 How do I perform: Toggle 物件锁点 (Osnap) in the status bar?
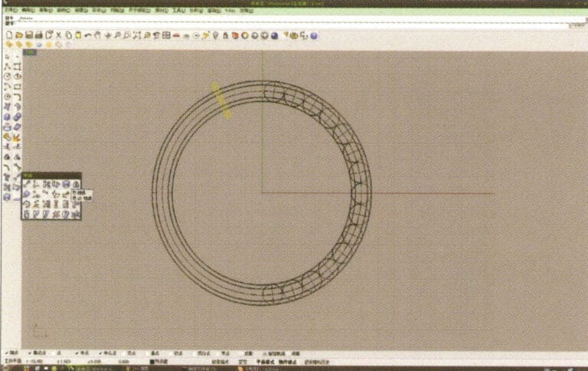(288, 360)
